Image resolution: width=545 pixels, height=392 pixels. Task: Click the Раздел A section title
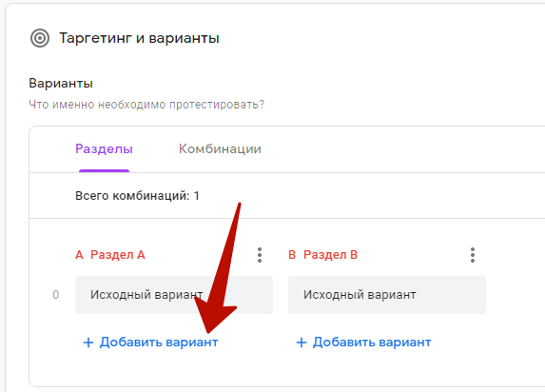[x=118, y=255]
